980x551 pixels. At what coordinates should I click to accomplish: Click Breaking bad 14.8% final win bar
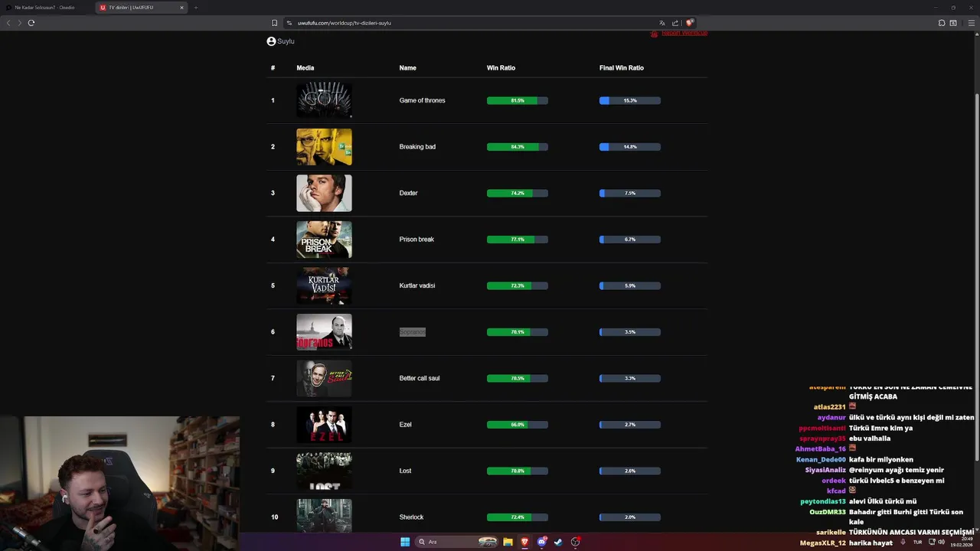630,147
